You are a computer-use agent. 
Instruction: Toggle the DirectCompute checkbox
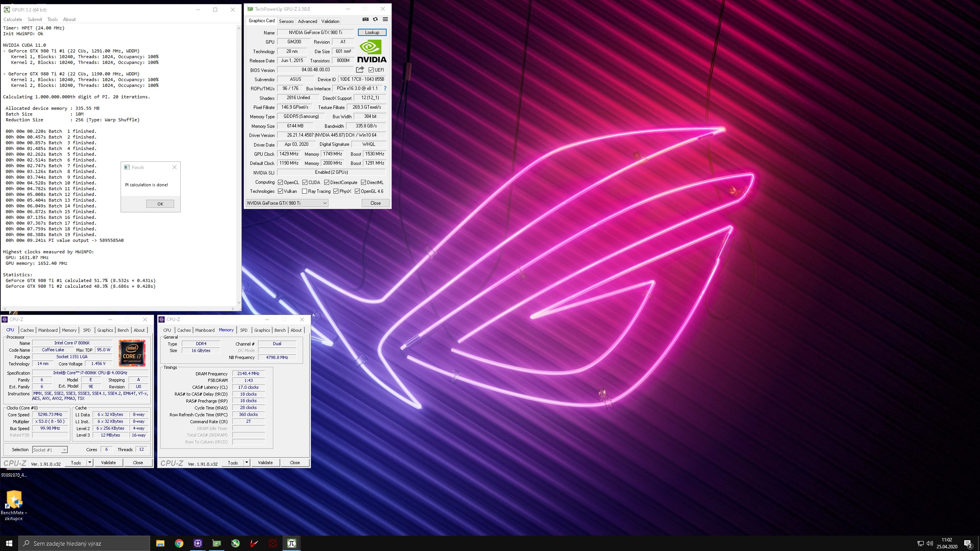(x=327, y=182)
